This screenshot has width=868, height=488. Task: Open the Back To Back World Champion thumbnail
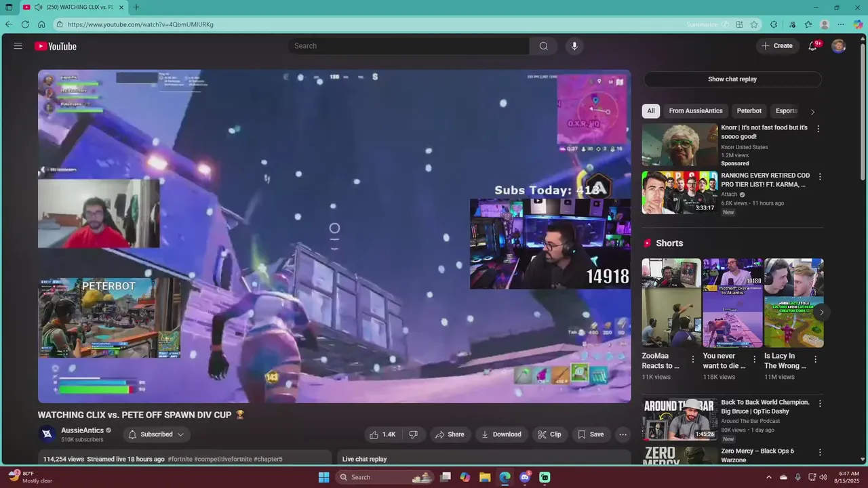tap(679, 419)
